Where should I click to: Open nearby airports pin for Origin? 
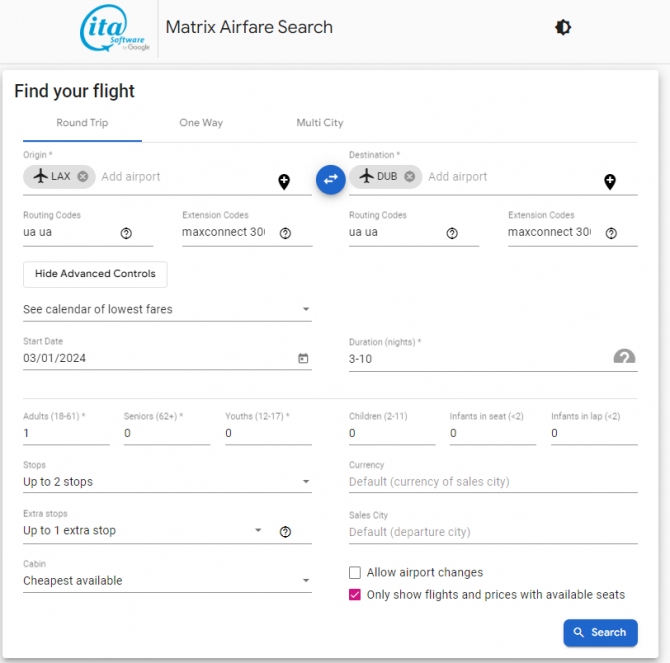click(284, 182)
